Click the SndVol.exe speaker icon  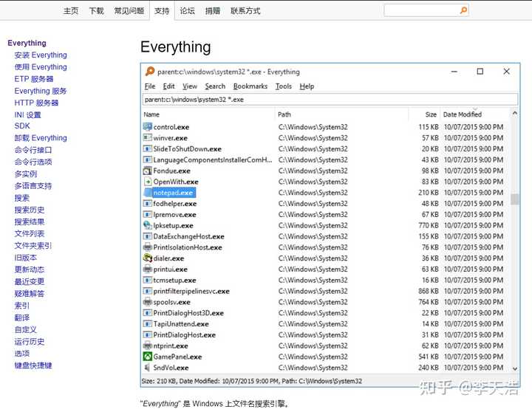coord(147,367)
